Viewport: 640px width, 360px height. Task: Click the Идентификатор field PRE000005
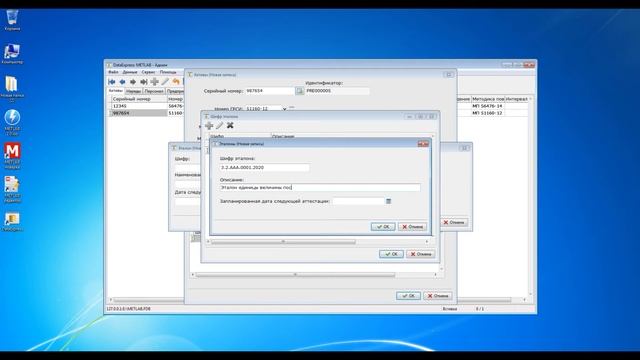click(337, 91)
